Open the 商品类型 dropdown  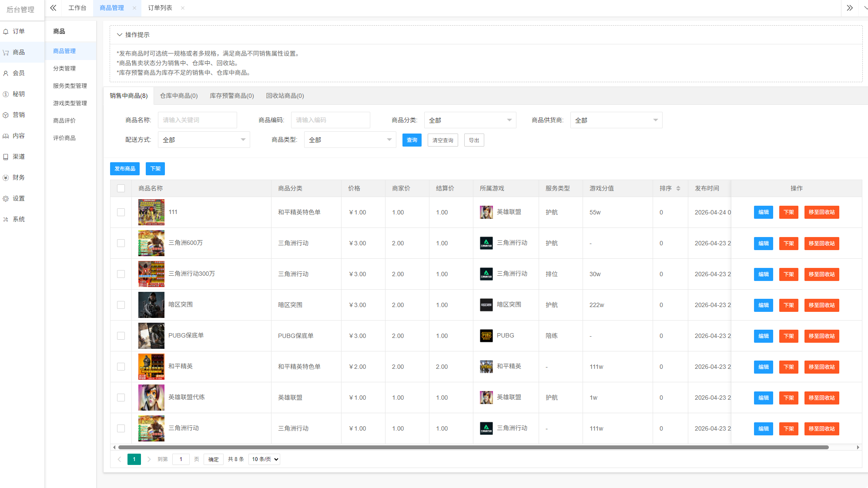pyautogui.click(x=350, y=140)
